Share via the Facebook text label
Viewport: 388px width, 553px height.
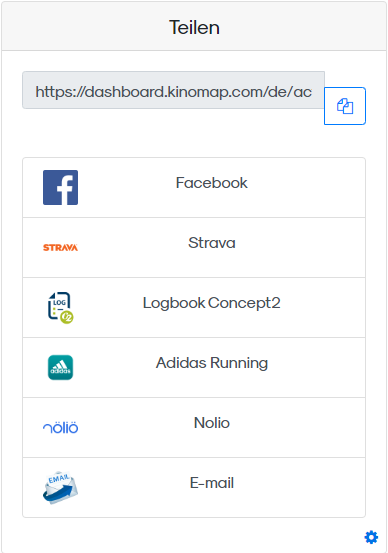[212, 183]
